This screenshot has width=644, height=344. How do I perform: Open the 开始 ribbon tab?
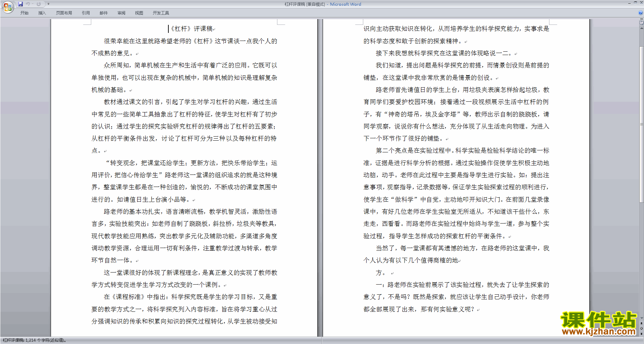(x=24, y=13)
